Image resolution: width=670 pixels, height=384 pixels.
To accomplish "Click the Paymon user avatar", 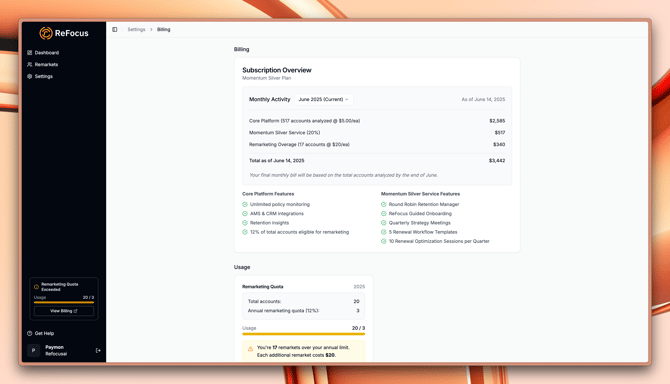I will (33, 350).
